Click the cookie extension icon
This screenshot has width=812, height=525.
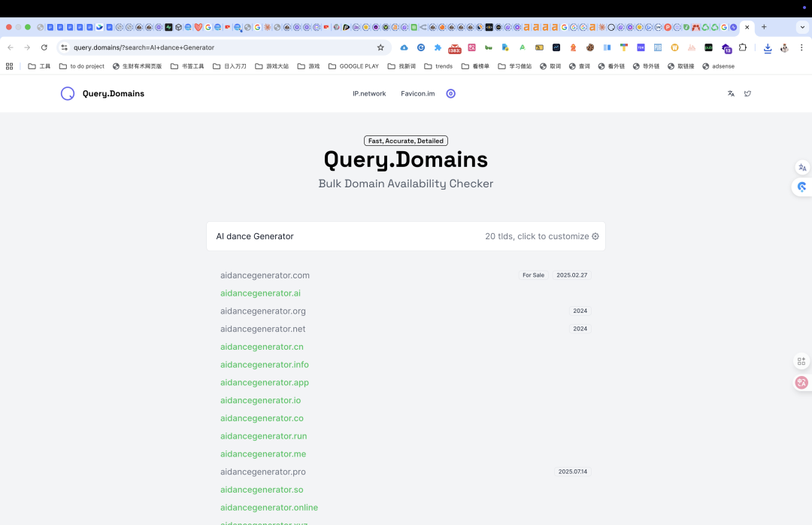click(x=590, y=47)
